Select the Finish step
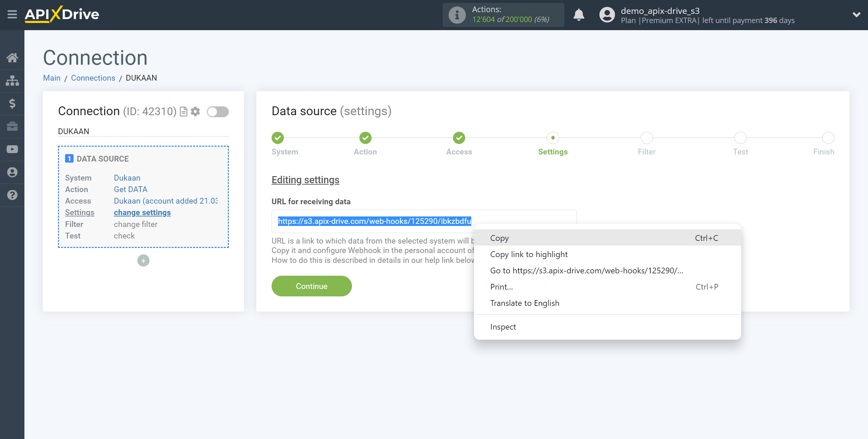Image resolution: width=868 pixels, height=439 pixels. 828,138
